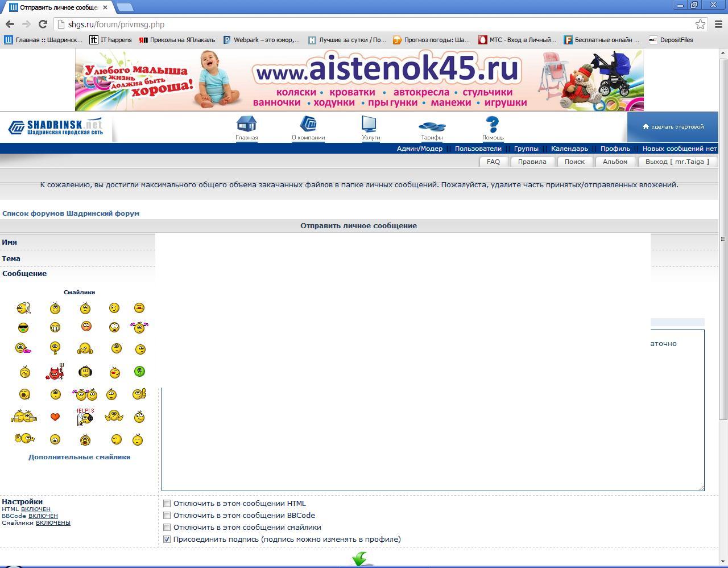Insert the green sick smiley
Screen dimensions: 728x568
139,372
